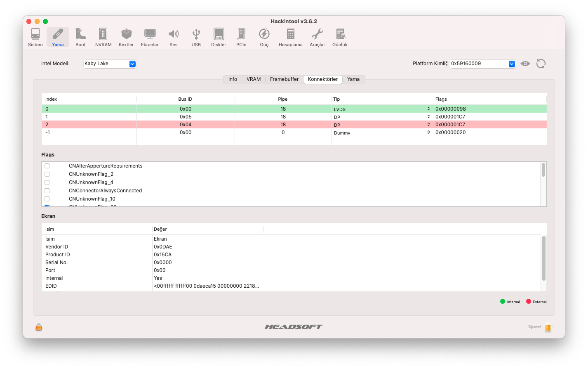Expand the Intel Modeli dropdown
Screen dimensions: 588x369
(132, 64)
